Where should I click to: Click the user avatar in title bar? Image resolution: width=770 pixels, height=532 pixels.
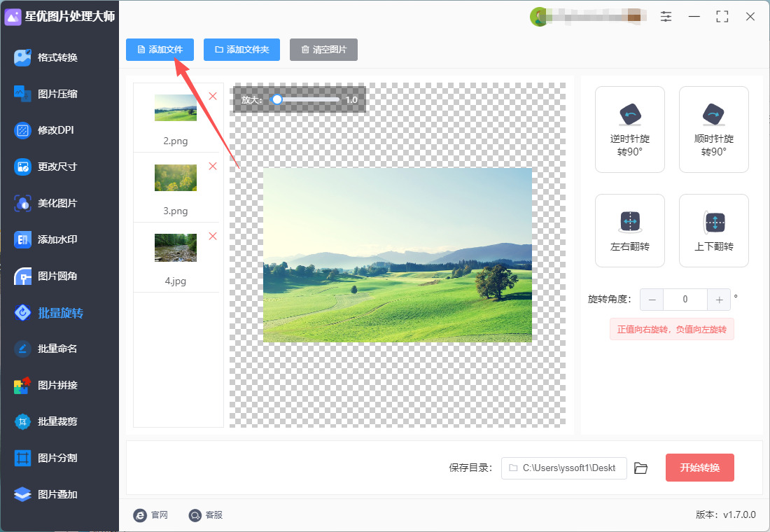539,17
